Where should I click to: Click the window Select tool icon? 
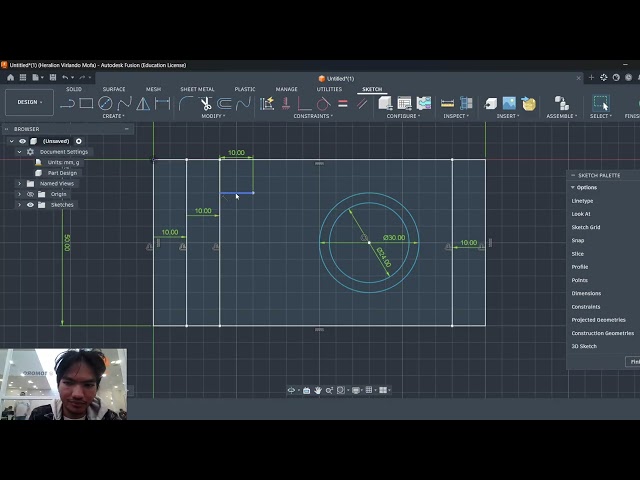601,104
